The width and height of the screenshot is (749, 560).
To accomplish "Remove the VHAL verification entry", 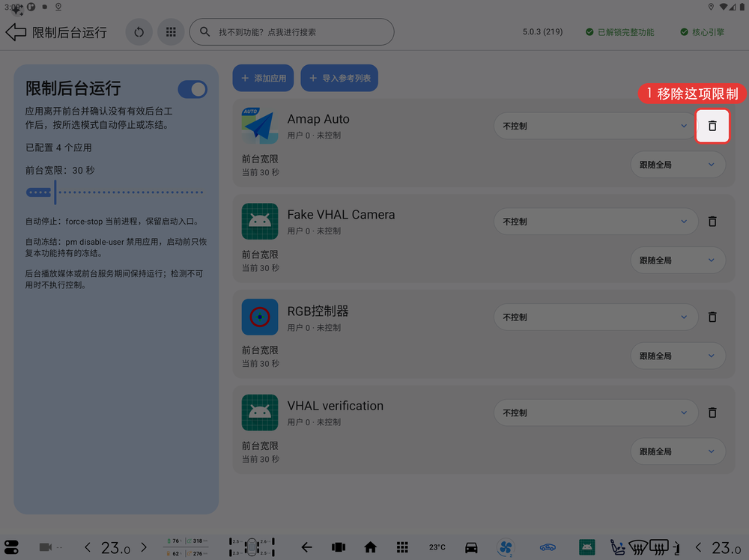I will (x=712, y=413).
